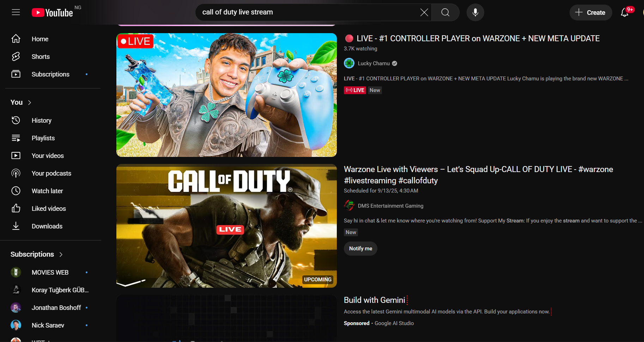
Task: Click the Your podcasts icon
Action: pyautogui.click(x=16, y=173)
